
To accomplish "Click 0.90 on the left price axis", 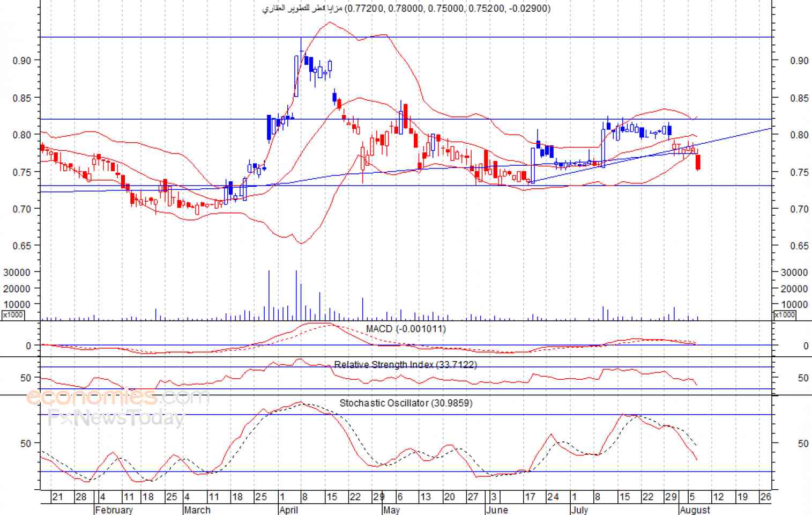I will (x=22, y=61).
